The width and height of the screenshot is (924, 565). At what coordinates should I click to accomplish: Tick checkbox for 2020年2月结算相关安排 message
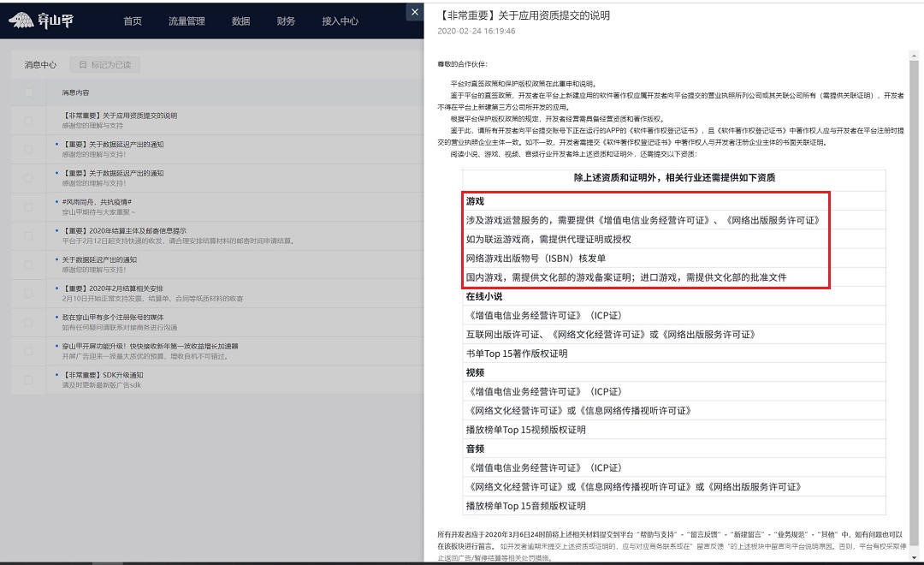[29, 294]
